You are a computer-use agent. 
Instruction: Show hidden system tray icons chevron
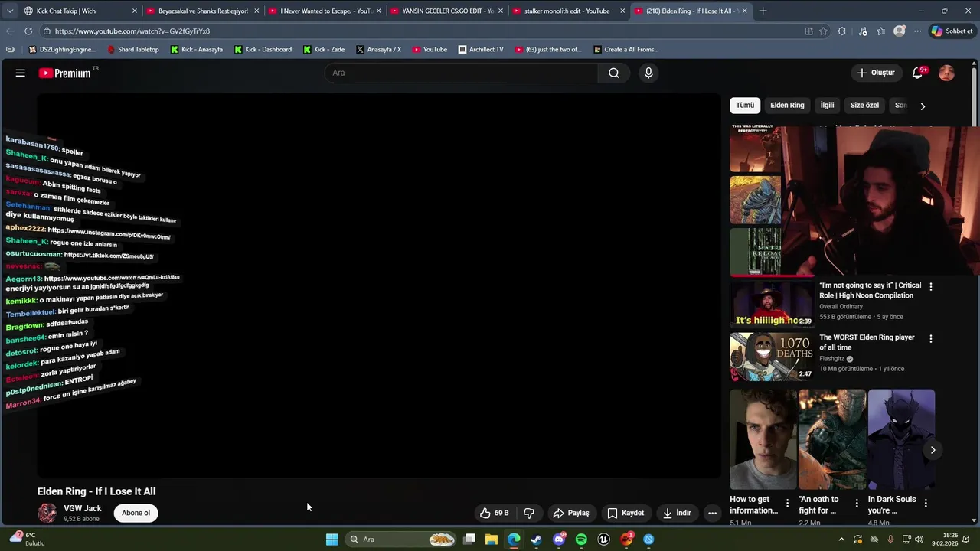[841, 540]
